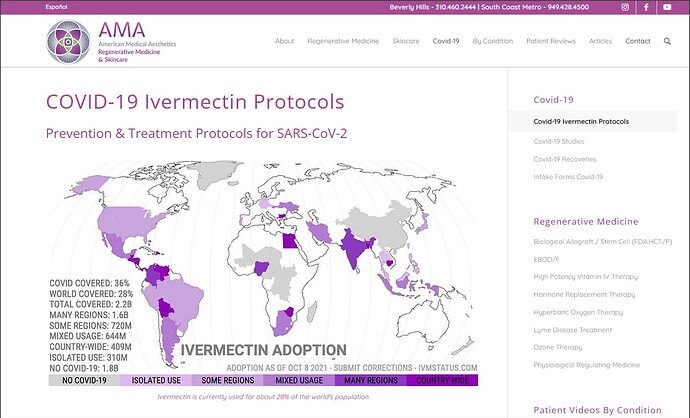This screenshot has height=418, width=690.
Task: Open the Instagram profile icon
Action: (x=625, y=7)
